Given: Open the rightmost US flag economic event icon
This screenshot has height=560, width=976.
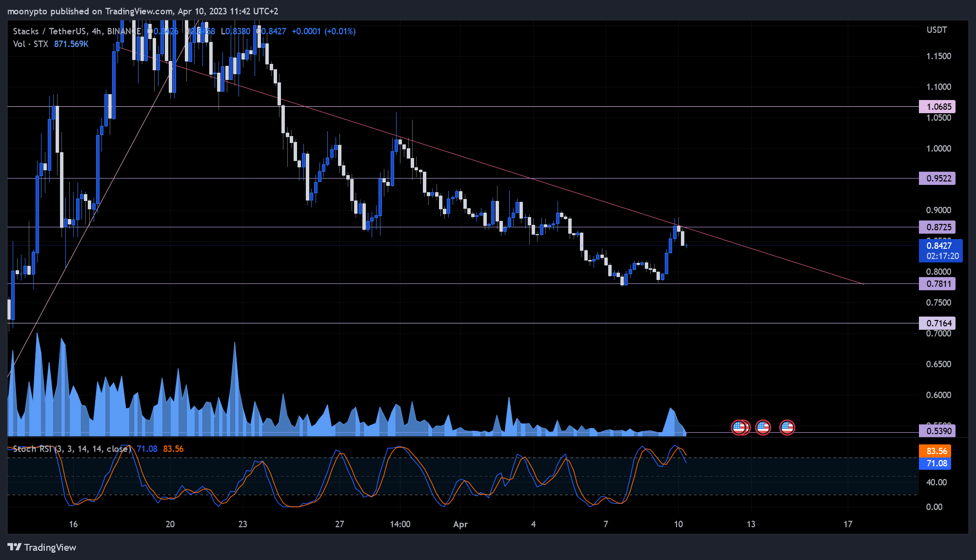Looking at the screenshot, I should click(787, 428).
